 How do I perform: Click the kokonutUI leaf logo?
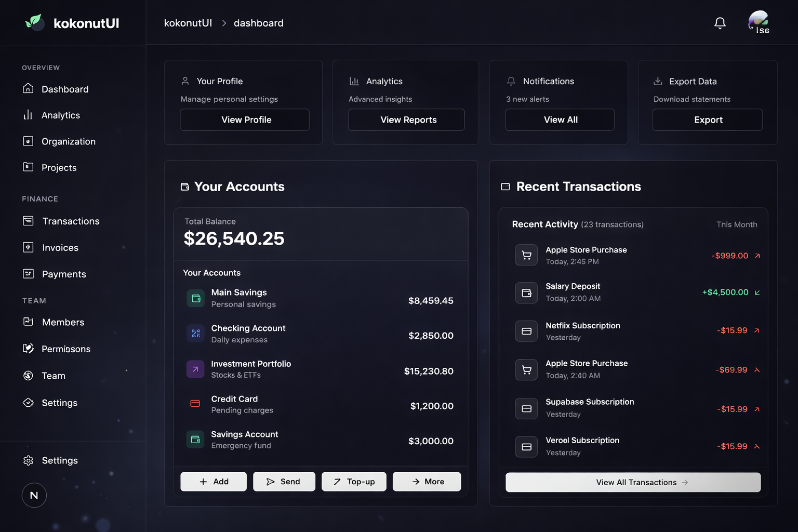pos(34,22)
